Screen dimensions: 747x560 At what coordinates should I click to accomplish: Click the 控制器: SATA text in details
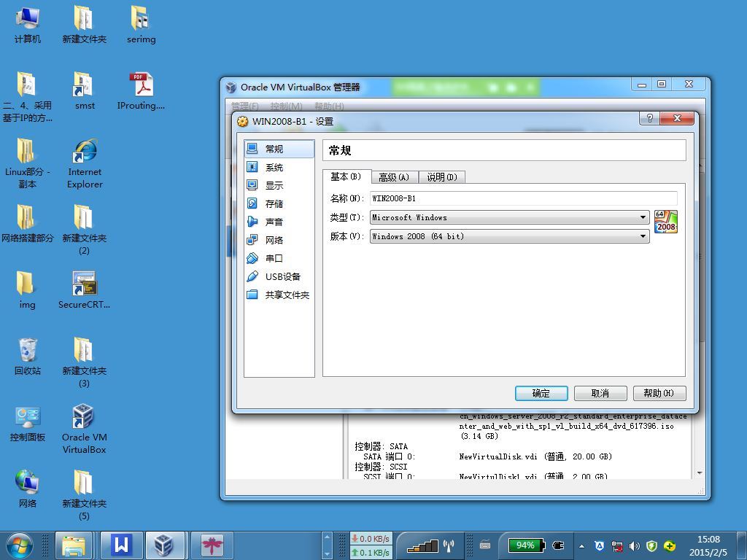pos(381,446)
